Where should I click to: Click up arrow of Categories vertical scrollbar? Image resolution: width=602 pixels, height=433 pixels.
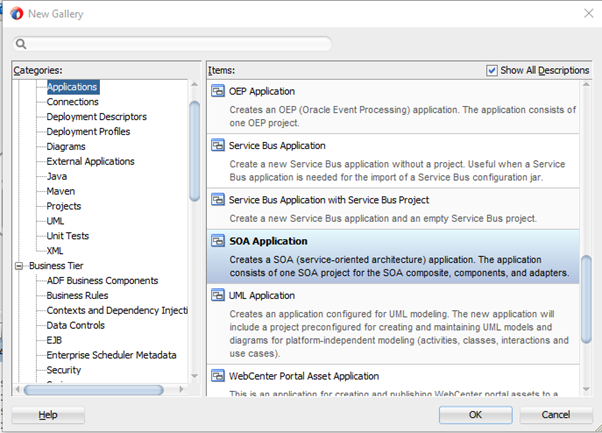pos(195,84)
